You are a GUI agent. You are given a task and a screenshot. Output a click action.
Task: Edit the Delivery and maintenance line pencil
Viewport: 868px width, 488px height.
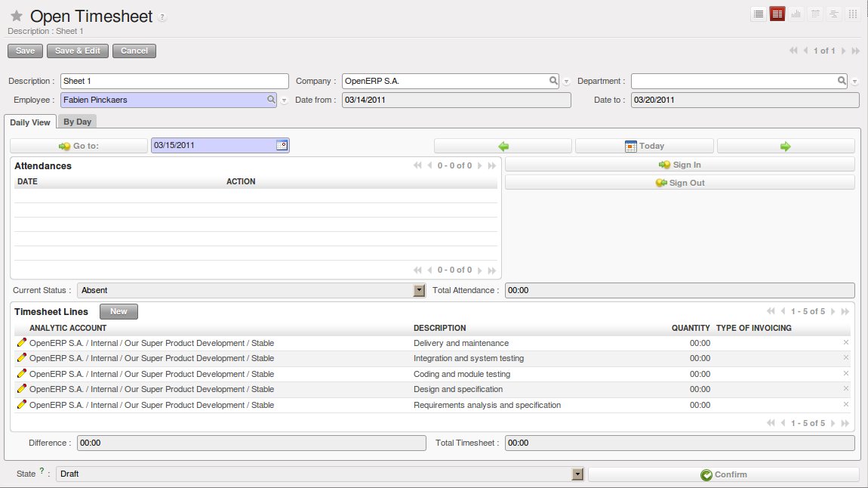(21, 343)
